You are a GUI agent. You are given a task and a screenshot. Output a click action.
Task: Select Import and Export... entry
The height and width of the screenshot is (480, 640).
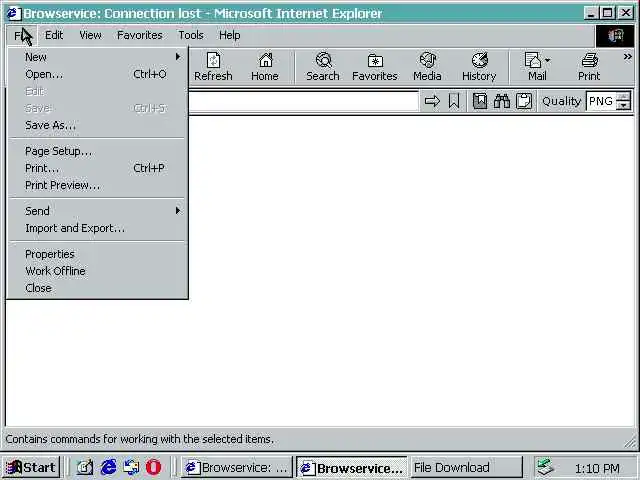click(97, 228)
